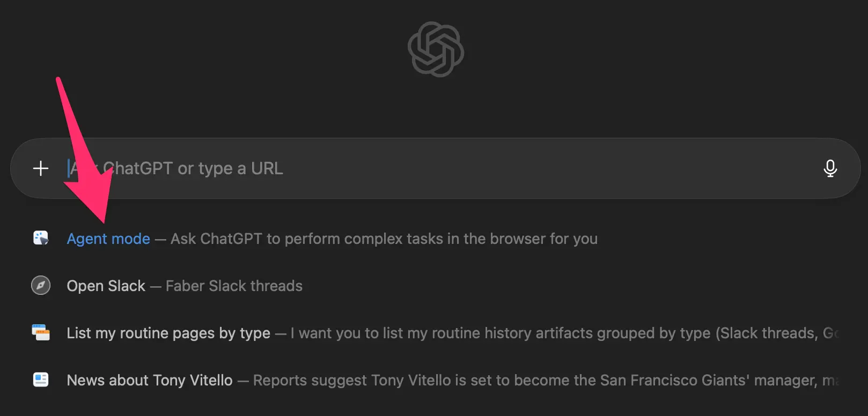
Task: Select the blue Agent mode link
Action: click(108, 239)
